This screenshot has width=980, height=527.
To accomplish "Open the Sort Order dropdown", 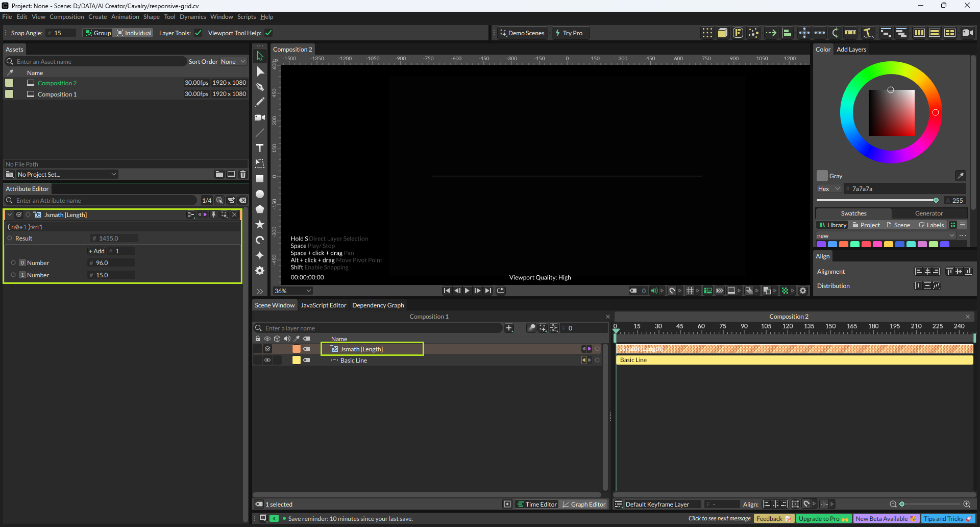I will coord(233,62).
